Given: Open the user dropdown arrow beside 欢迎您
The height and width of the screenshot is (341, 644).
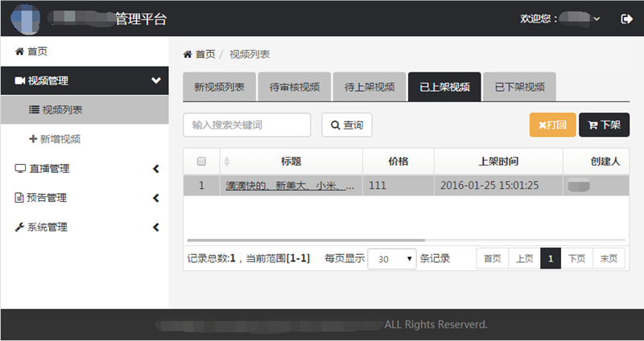Looking at the screenshot, I should click(597, 18).
